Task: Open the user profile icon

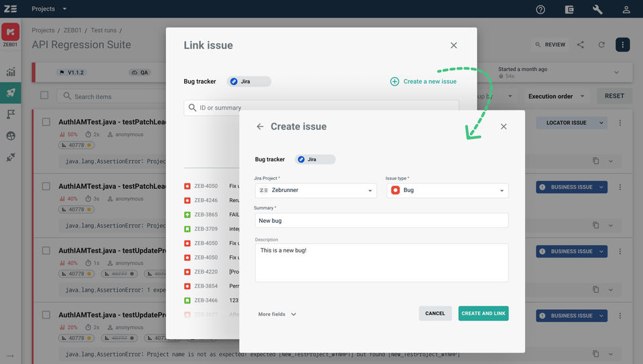Action: (x=626, y=9)
